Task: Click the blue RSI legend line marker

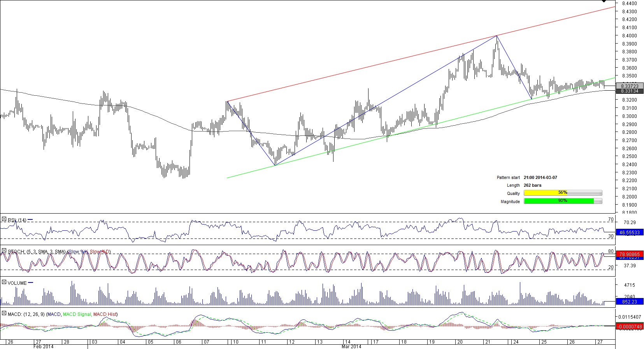Action: [30, 220]
